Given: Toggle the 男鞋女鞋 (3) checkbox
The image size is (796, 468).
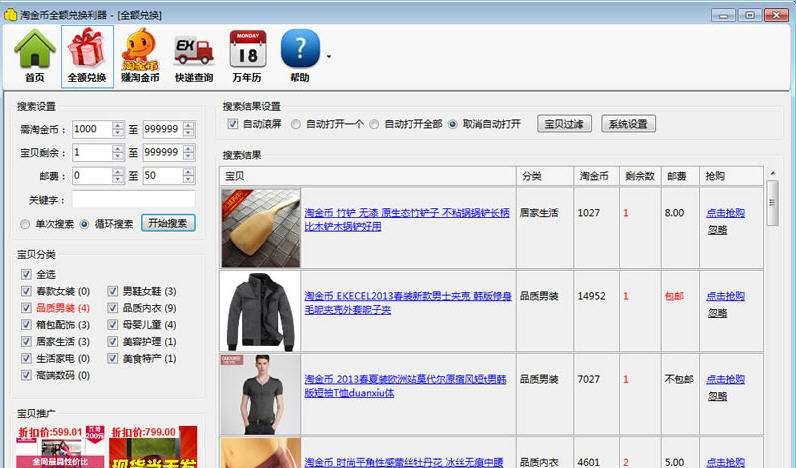Looking at the screenshot, I should click(112, 291).
